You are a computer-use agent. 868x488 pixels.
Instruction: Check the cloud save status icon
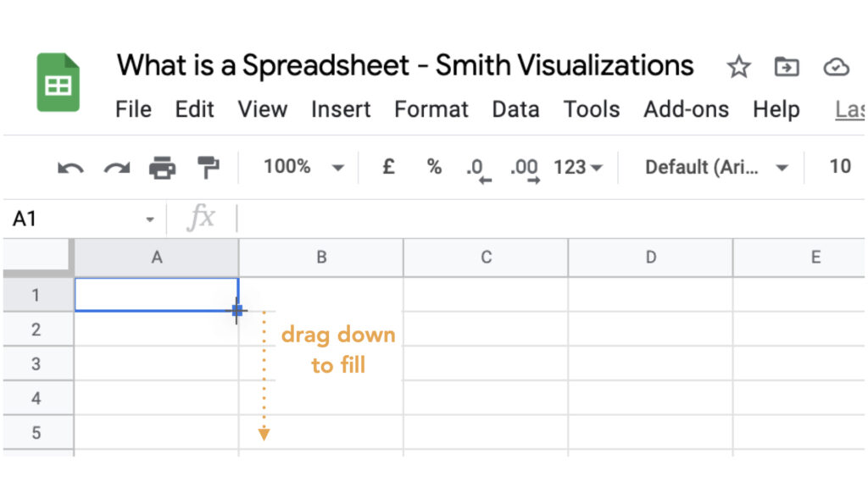tap(836, 67)
